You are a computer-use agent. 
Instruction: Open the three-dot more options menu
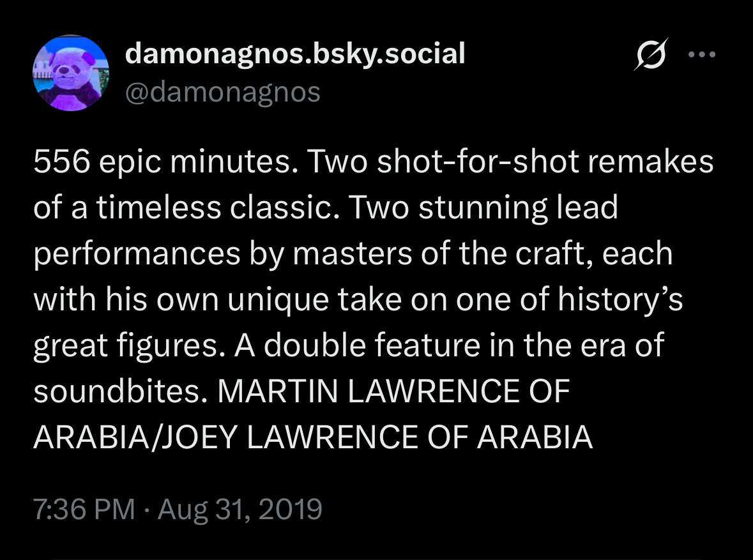click(x=703, y=54)
